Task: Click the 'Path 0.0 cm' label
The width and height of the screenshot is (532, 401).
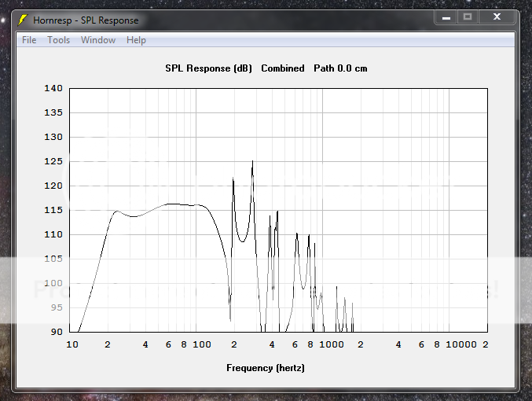Action: pyautogui.click(x=340, y=68)
